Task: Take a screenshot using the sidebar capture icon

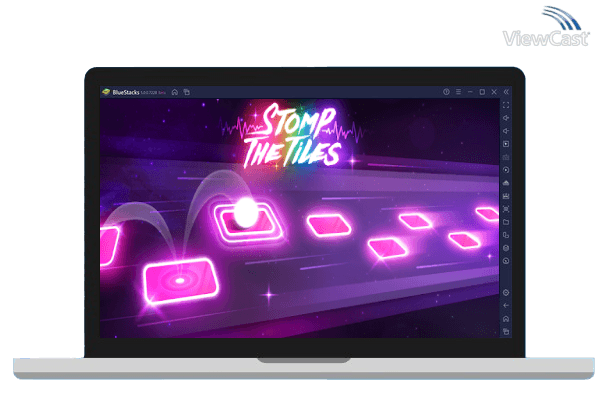Action: 506,209
